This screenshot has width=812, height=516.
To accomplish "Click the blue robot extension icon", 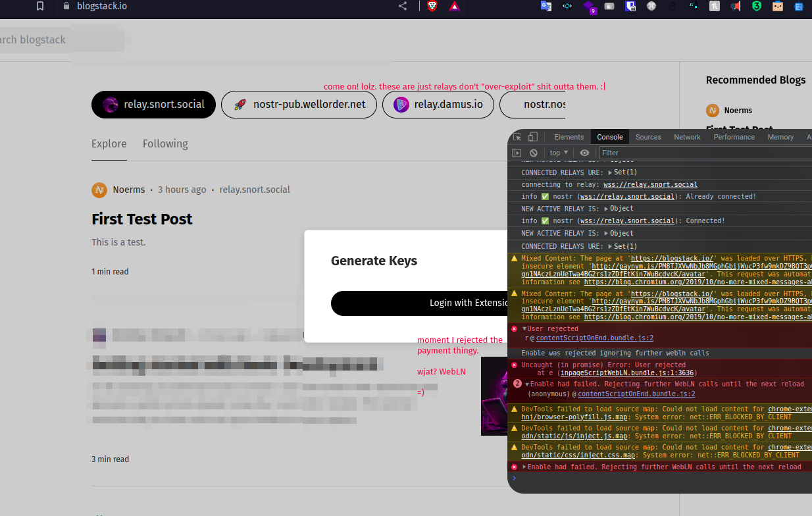I will (x=799, y=6).
